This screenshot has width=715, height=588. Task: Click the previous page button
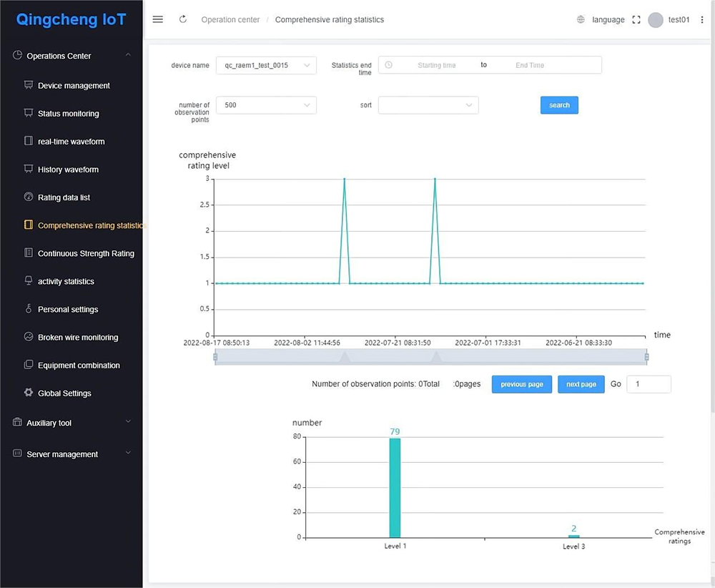coord(522,384)
